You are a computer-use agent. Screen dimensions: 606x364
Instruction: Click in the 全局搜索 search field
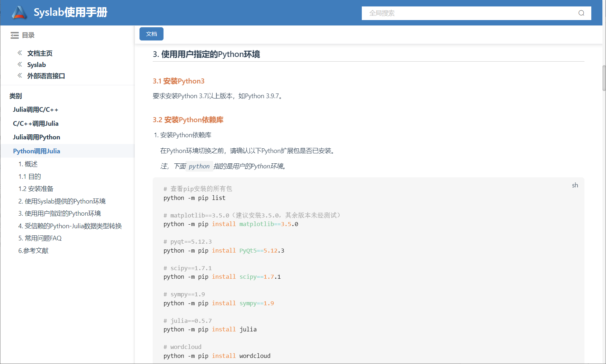466,13
